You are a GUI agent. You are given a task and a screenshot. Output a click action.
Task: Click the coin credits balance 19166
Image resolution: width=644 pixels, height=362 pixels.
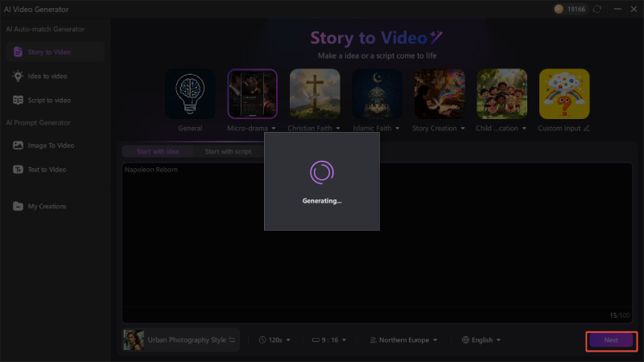pos(570,9)
